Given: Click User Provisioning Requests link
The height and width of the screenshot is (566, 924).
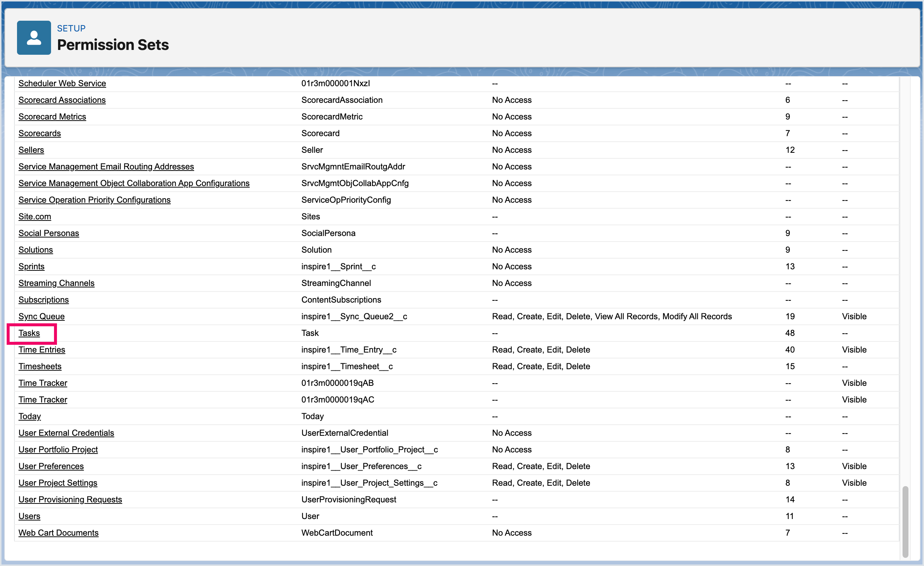Looking at the screenshot, I should click(x=71, y=499).
